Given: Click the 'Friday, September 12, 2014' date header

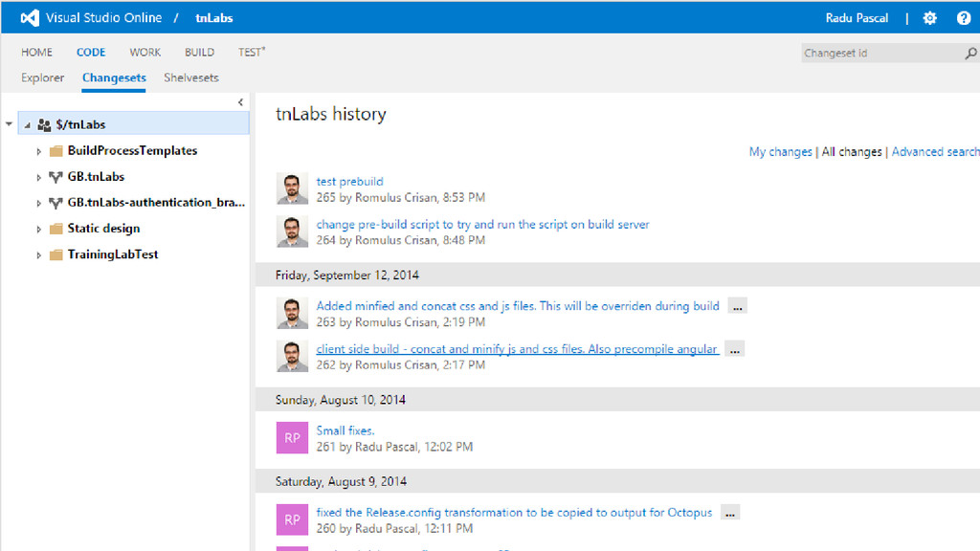Looking at the screenshot, I should [346, 275].
